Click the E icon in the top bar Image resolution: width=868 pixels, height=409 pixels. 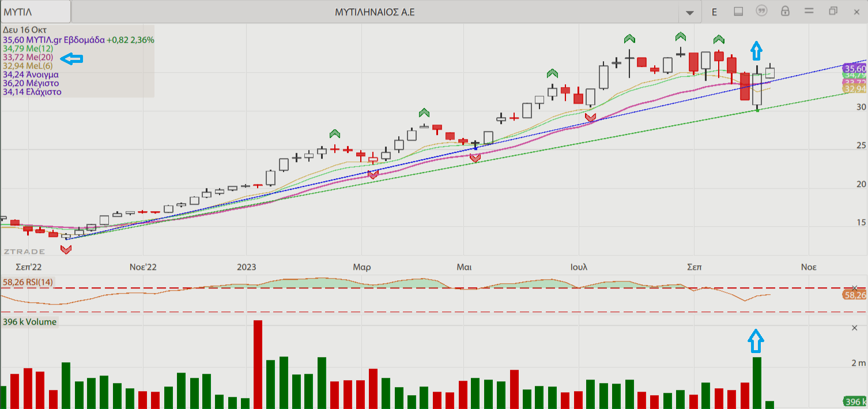click(714, 12)
